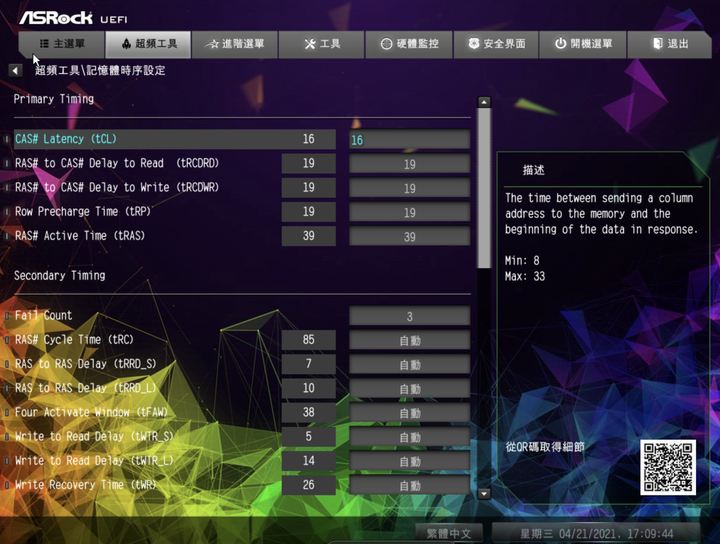Select the RAS# Cycle Time (tRC) label
This screenshot has height=544, width=720.
[74, 340]
